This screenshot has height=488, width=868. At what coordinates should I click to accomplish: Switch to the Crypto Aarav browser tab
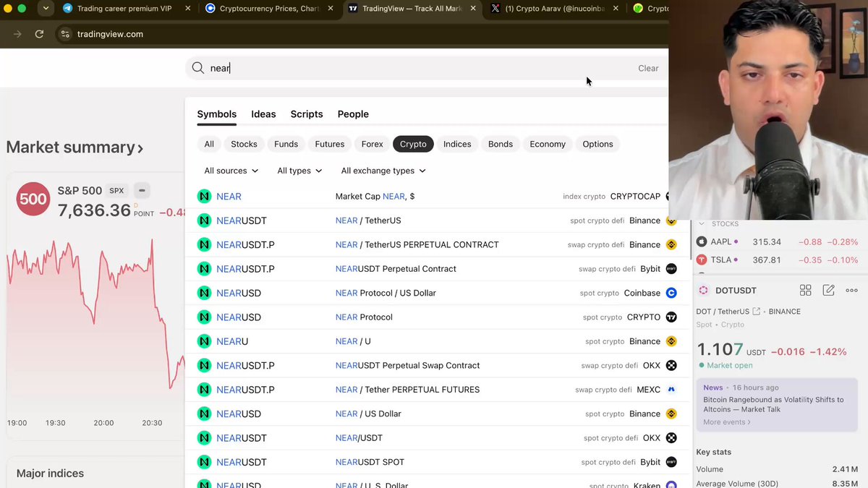pos(554,9)
